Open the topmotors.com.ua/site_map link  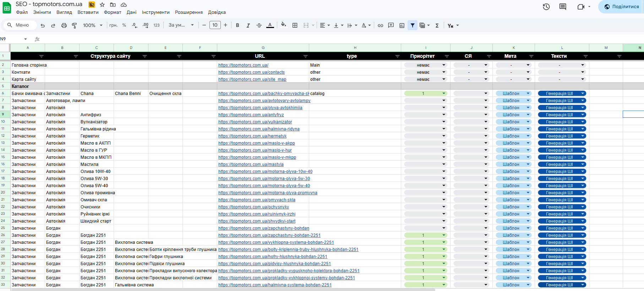coord(252,79)
